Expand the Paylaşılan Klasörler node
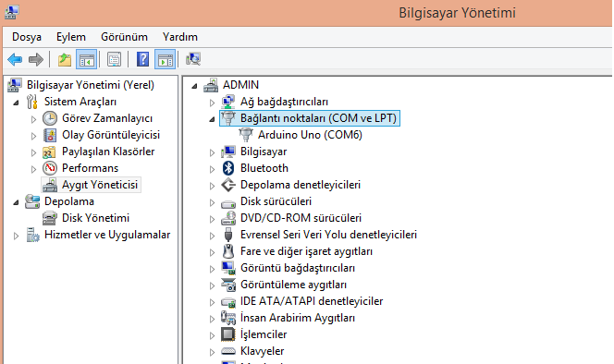Screen dimensions: 614x364 33,152
